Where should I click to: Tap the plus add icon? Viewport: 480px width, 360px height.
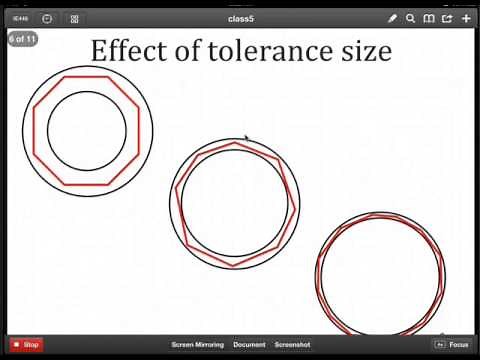(466, 19)
